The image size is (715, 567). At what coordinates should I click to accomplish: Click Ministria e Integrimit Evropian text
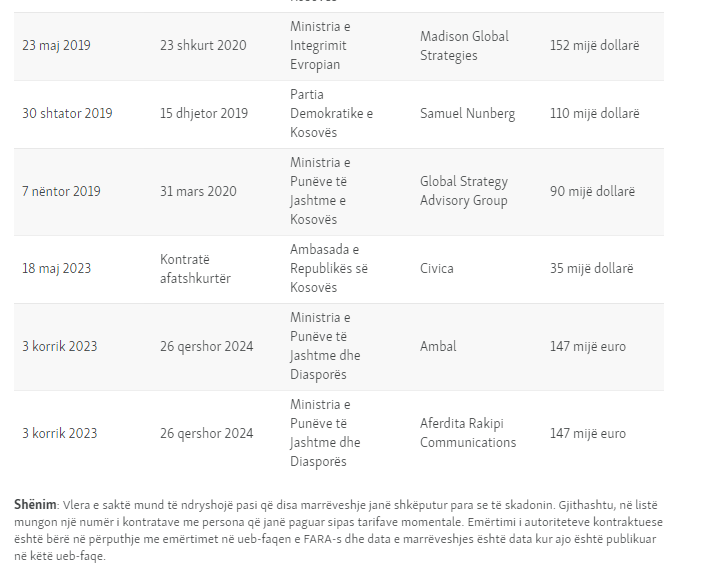320,46
